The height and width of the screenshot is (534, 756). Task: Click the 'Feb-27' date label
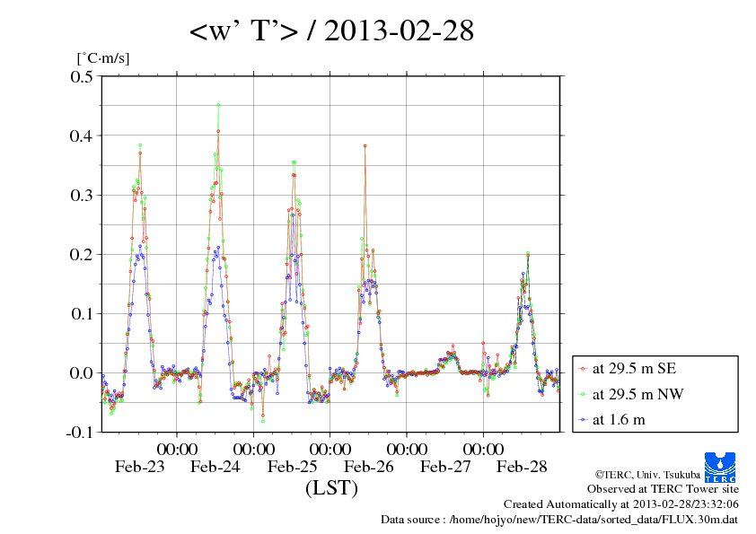click(445, 467)
